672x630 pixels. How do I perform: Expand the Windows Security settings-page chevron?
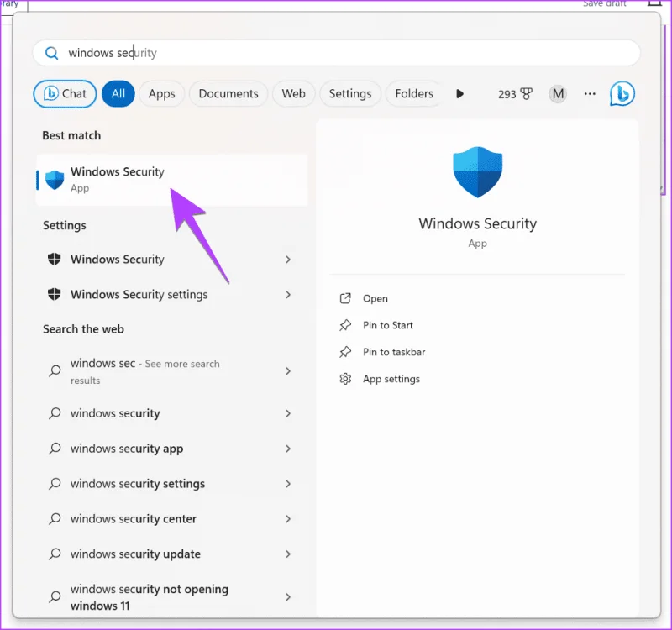[x=288, y=295]
